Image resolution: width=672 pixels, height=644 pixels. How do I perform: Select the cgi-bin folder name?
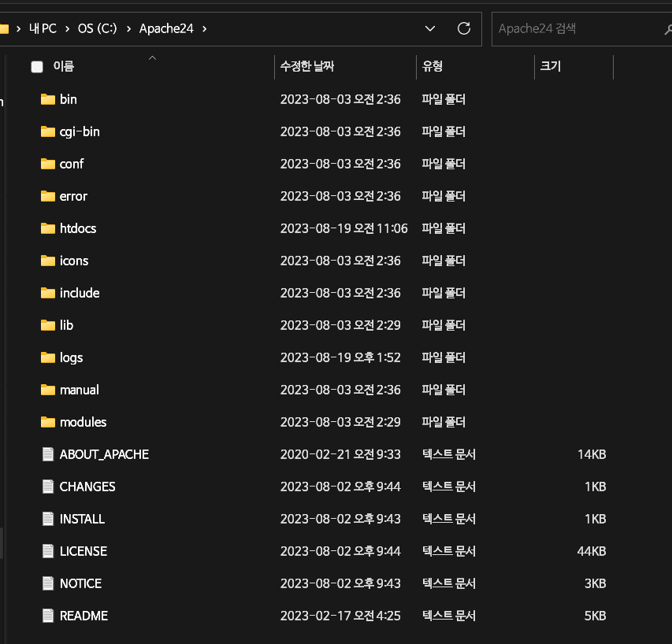(x=80, y=132)
